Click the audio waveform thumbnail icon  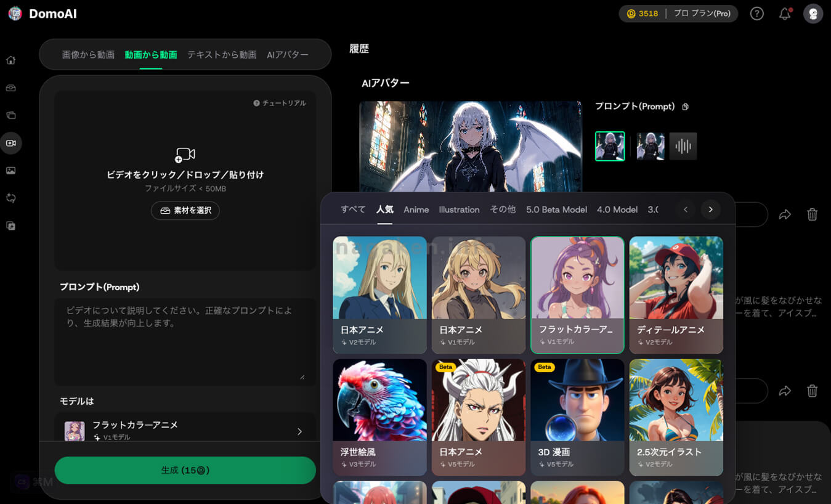[x=683, y=146]
